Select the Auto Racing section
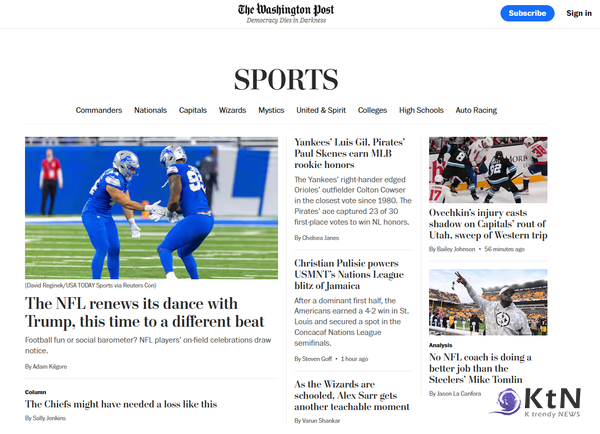The width and height of the screenshot is (600, 434). point(476,110)
